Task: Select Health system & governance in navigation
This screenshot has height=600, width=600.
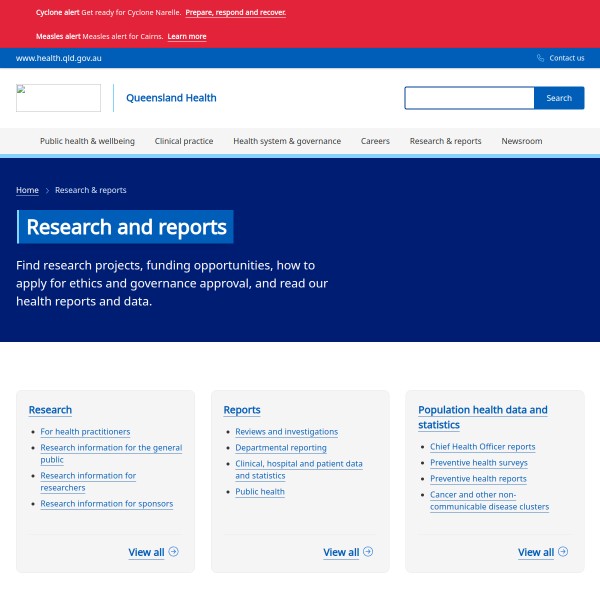Action: pyautogui.click(x=287, y=141)
